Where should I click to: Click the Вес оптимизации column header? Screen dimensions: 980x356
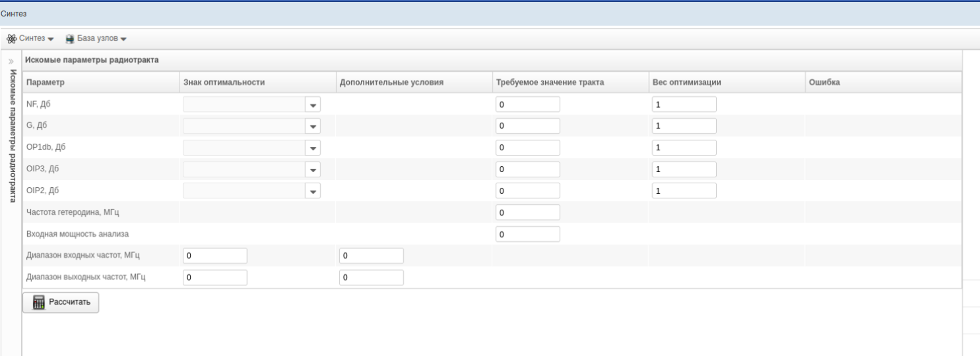[x=686, y=82]
